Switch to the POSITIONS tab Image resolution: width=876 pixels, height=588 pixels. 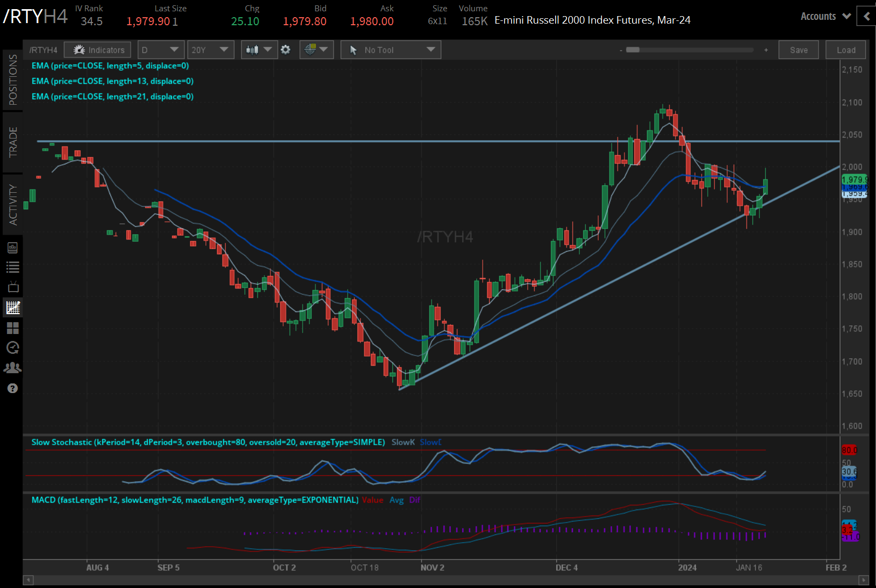click(x=13, y=80)
